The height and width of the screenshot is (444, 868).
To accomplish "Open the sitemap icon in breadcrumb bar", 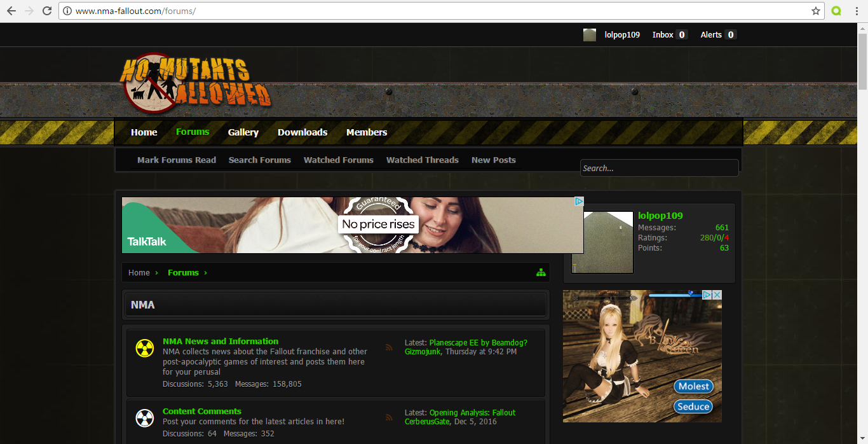I will coord(541,273).
